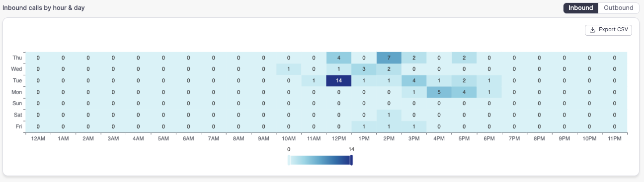Click the Thursday 2PM cell with 7
644x182 pixels.
389,58
